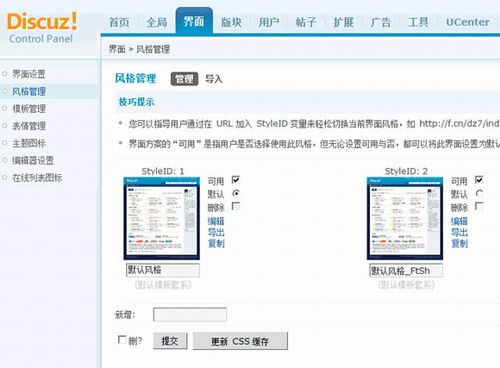Click 复制 link for StyleID 1
The image size is (500, 368).
pyautogui.click(x=216, y=243)
